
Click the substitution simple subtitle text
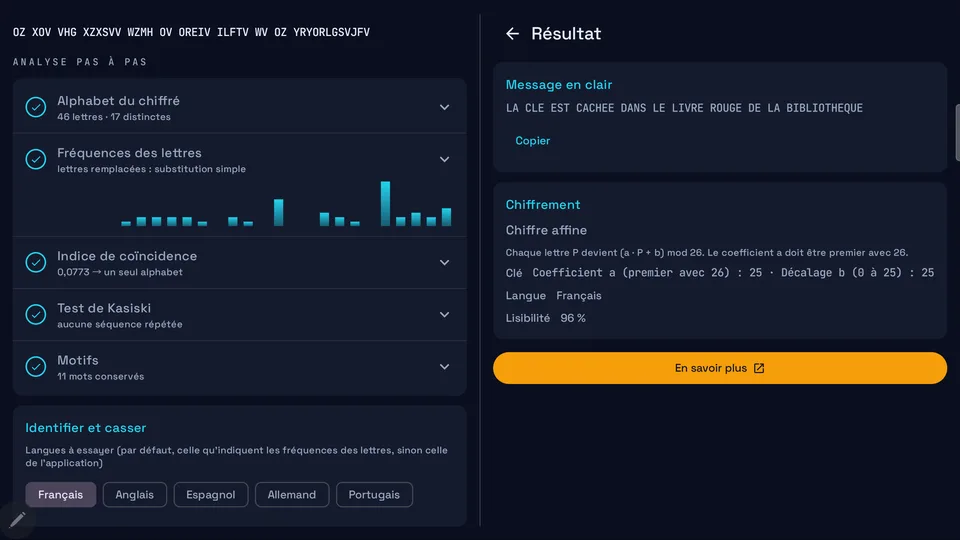click(x=151, y=169)
